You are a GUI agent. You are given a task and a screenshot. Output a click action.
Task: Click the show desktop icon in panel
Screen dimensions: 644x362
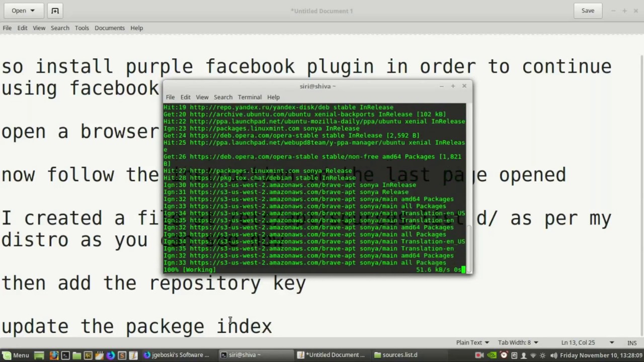(x=39, y=355)
